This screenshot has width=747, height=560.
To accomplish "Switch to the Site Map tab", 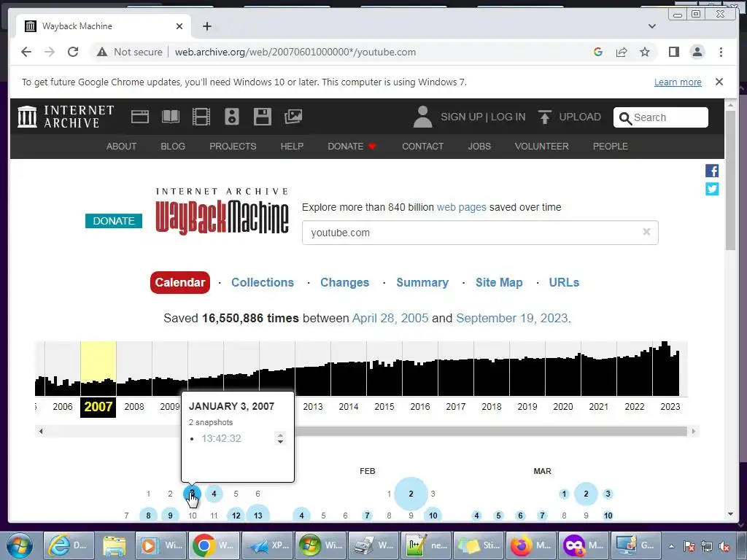I will [x=499, y=282].
